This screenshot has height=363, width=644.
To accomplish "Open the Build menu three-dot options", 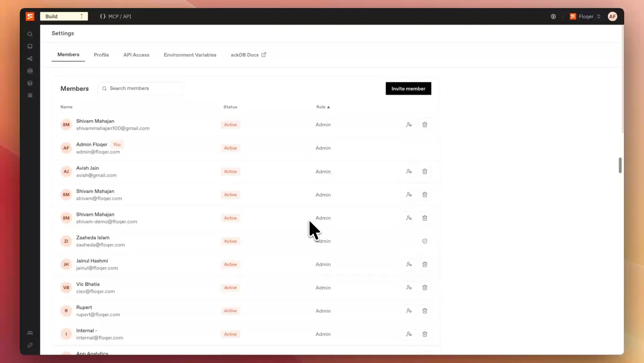I will click(x=82, y=17).
